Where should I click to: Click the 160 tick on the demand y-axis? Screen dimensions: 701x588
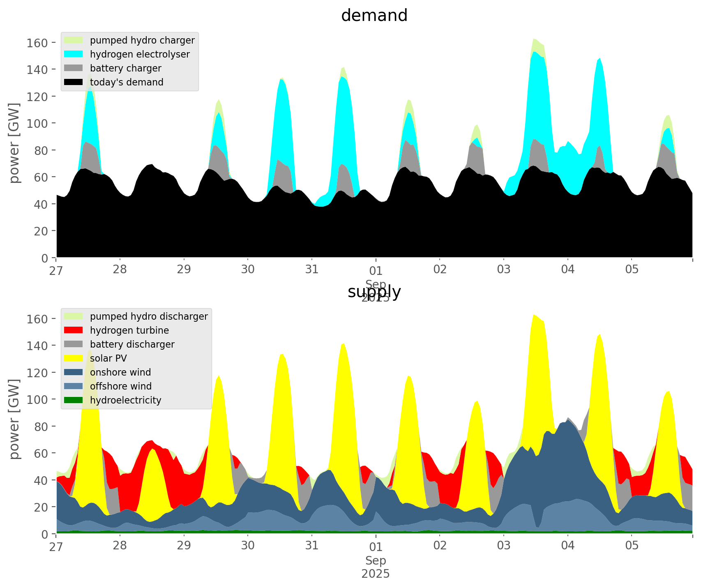(38, 43)
